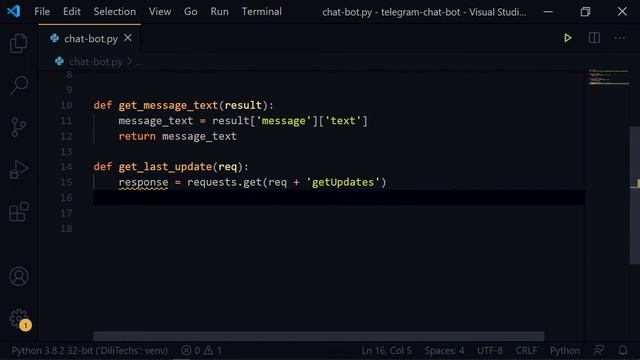This screenshot has width=640, height=360.
Task: Click 'message' string on line 11
Action: click(283, 121)
